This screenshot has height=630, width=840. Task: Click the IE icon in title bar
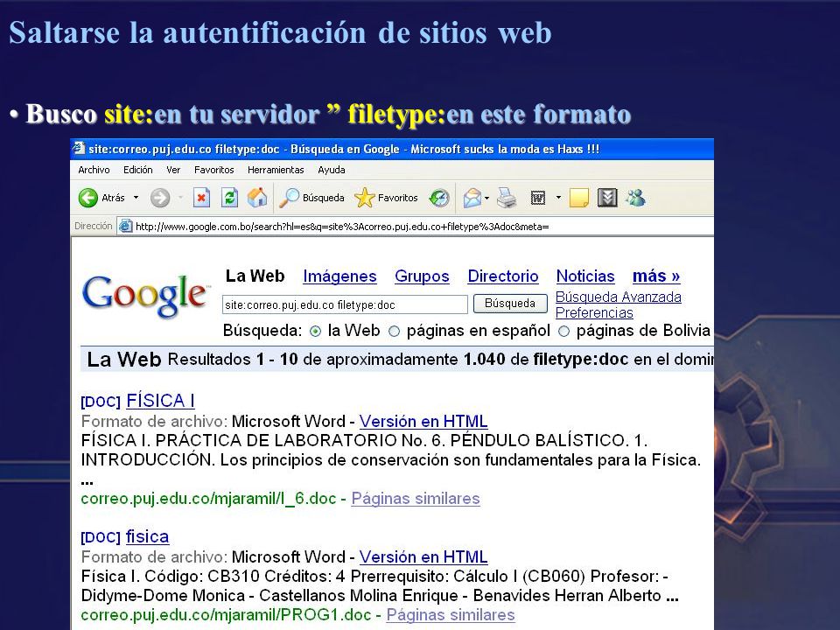pyautogui.click(x=79, y=149)
